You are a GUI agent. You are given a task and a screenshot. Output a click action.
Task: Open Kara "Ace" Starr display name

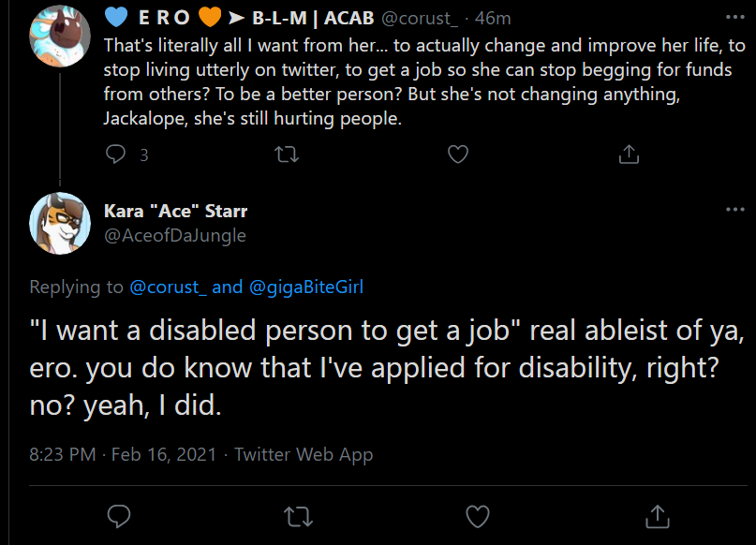point(175,211)
